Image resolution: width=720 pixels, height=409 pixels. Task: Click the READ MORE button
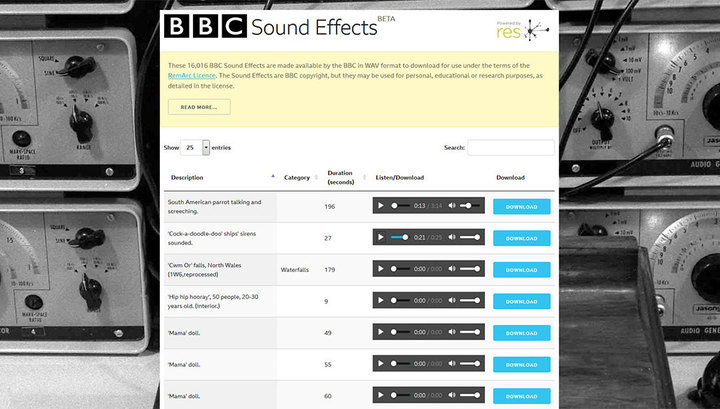point(199,107)
